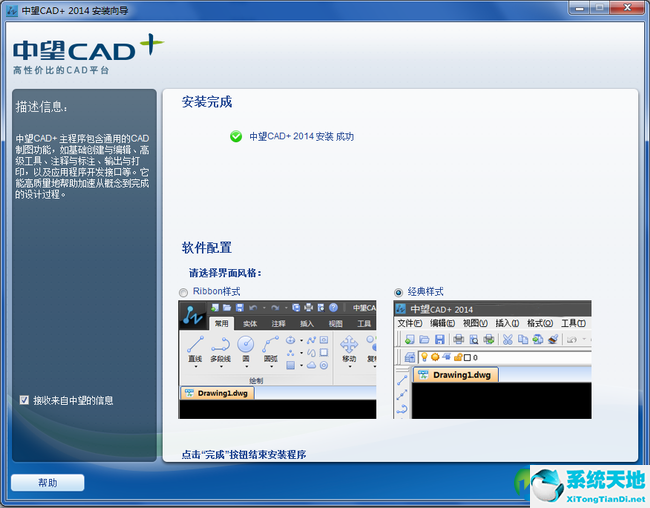Select the Ribbon样式 radio button
The width and height of the screenshot is (650, 508).
tap(183, 292)
